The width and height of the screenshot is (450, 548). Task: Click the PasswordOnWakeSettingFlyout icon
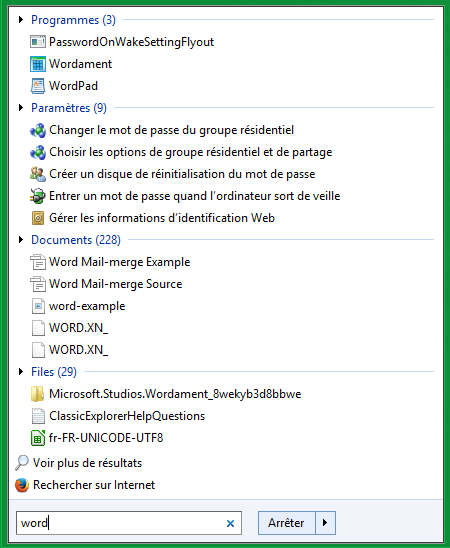[38, 42]
